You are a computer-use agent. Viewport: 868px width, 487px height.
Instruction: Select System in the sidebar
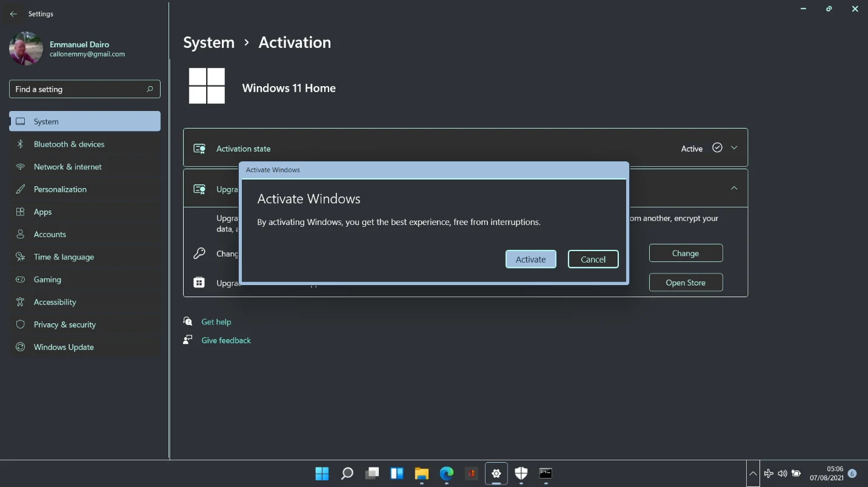(x=85, y=121)
